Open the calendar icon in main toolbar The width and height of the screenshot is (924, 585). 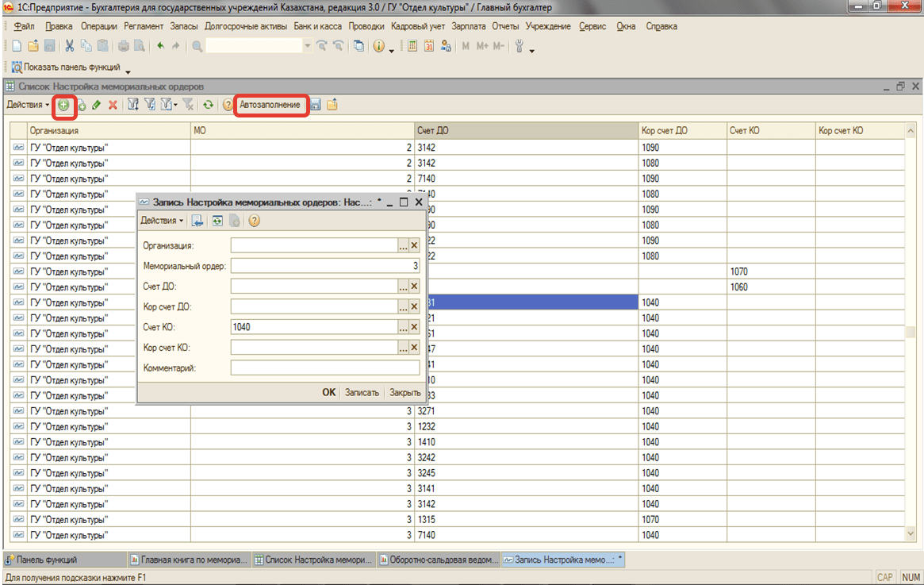click(x=429, y=47)
